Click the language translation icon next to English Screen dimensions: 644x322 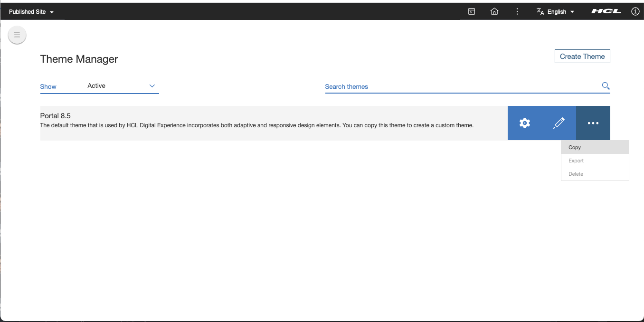[540, 11]
